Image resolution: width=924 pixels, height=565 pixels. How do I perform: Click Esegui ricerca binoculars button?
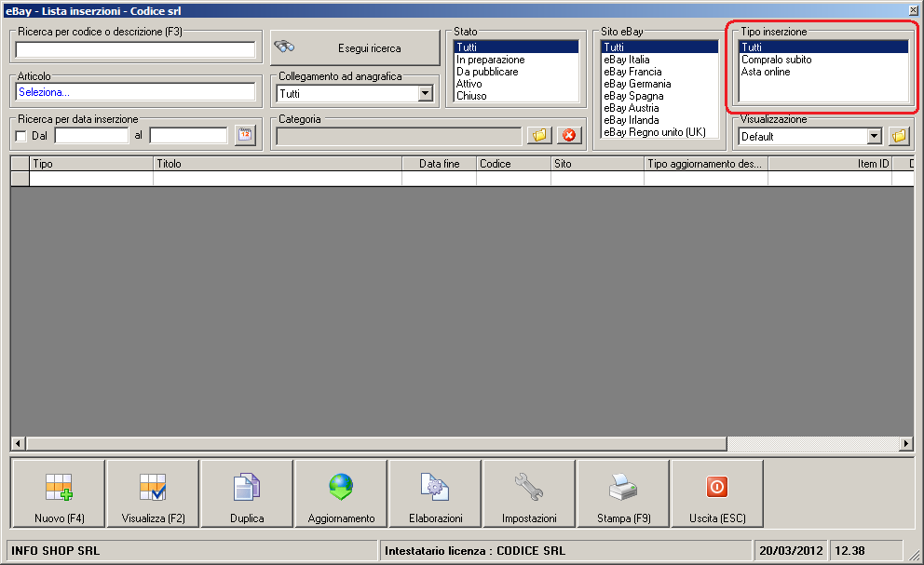pyautogui.click(x=355, y=47)
